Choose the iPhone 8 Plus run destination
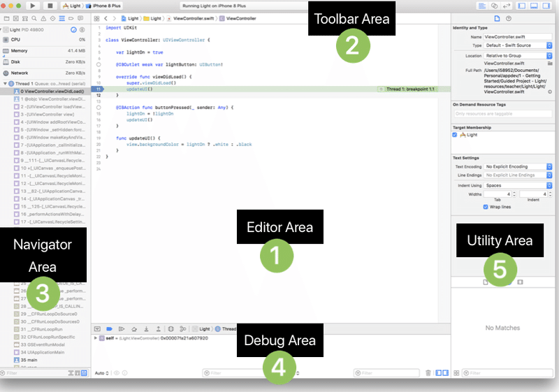The image size is (559, 392). click(x=103, y=6)
